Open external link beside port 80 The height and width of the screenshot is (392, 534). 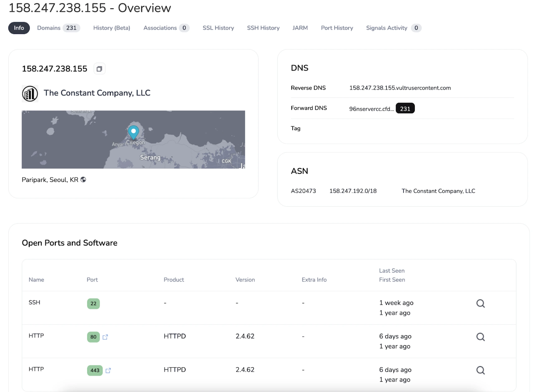(x=105, y=337)
